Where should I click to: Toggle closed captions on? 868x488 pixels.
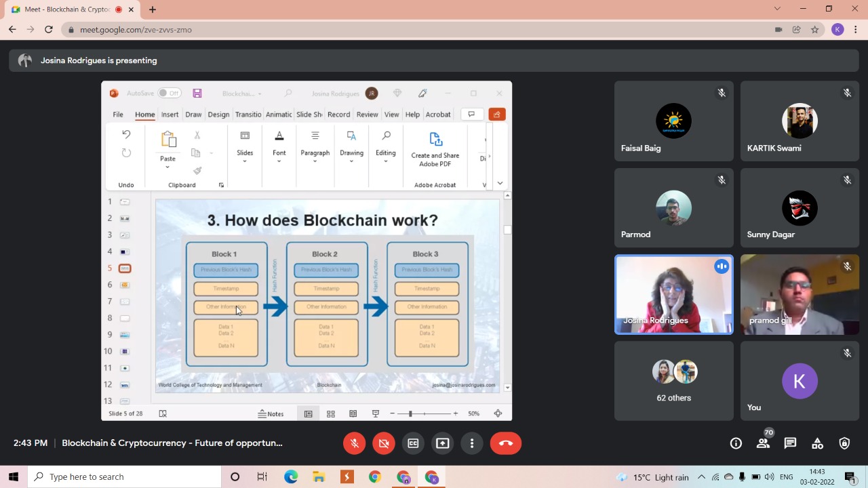tap(413, 443)
